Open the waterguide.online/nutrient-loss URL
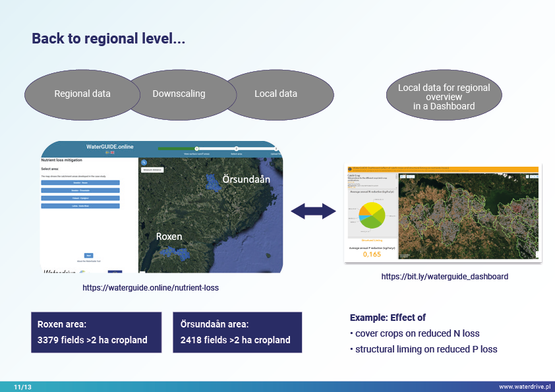This screenshot has width=555, height=392. [x=152, y=288]
